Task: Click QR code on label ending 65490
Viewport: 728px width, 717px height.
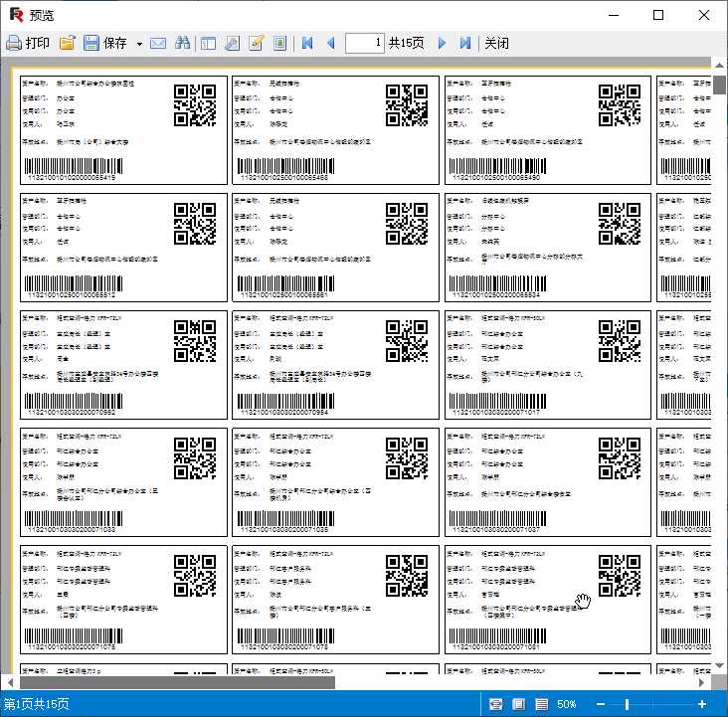Action: (x=620, y=105)
